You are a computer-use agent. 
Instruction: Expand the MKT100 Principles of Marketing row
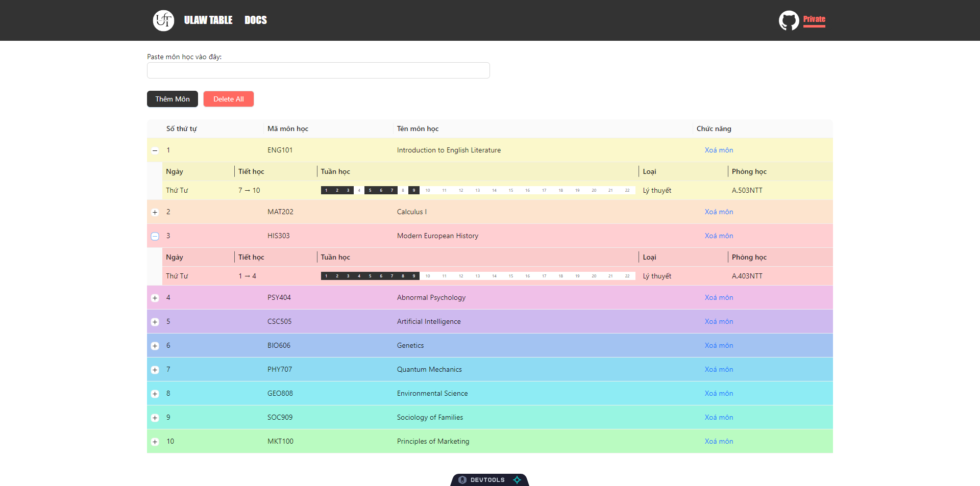155,442
